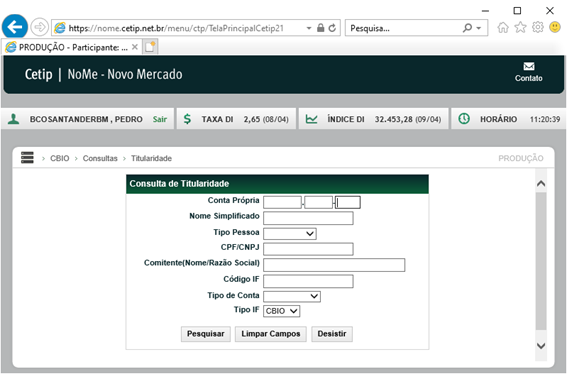
Task: Open the search provider dropdown arrow
Action: click(479, 28)
